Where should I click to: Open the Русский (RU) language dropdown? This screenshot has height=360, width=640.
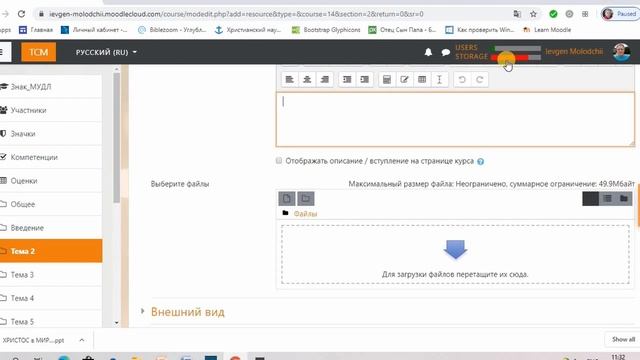pos(106,52)
